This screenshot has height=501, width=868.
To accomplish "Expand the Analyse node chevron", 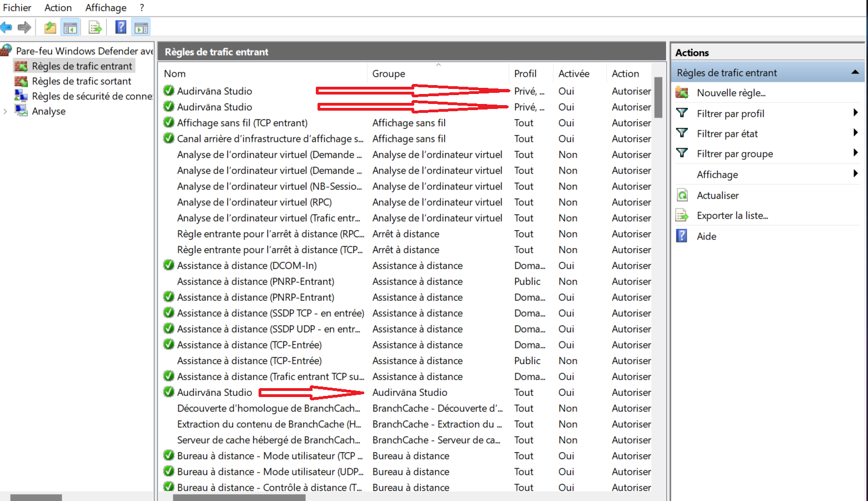I will click(x=6, y=111).
